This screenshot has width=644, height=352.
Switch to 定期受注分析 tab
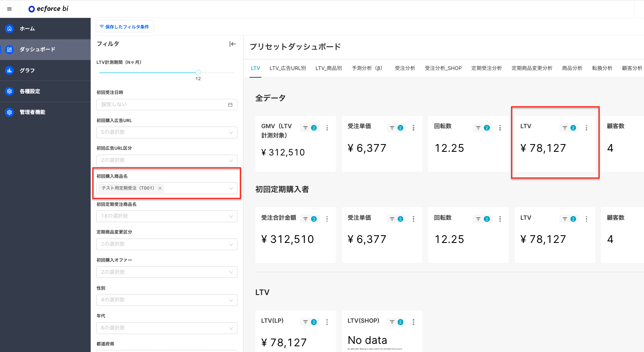487,68
